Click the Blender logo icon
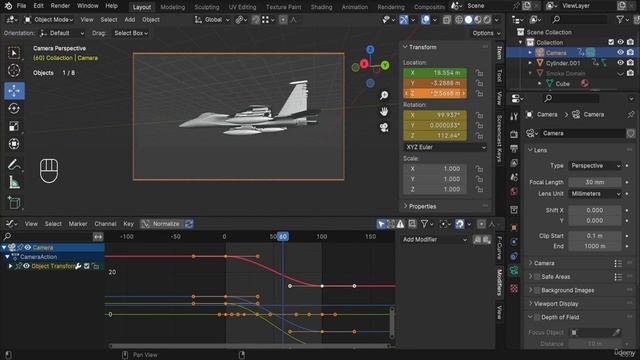This screenshot has width=640, height=360. point(8,6)
